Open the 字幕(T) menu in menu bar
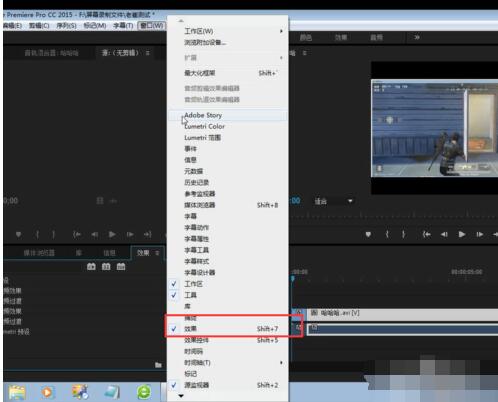Viewport: 498px width, 402px height. pos(123,26)
